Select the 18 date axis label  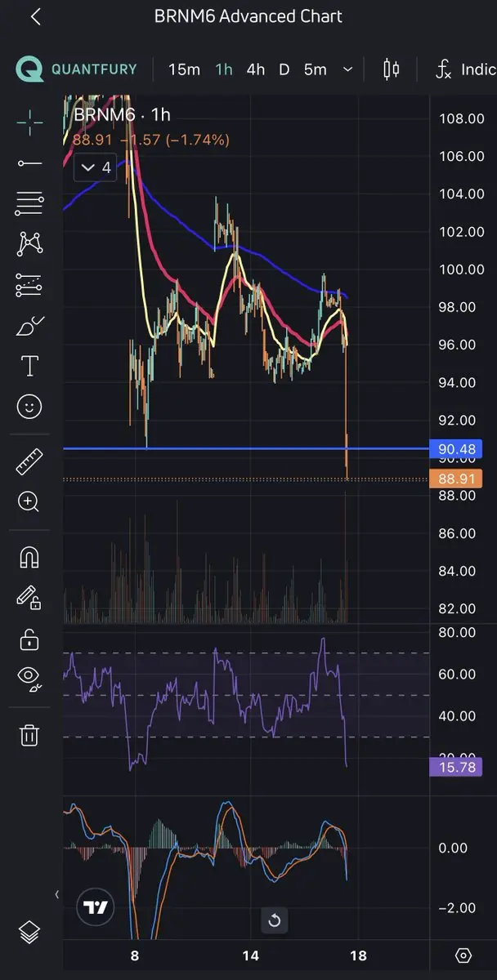coord(357,955)
